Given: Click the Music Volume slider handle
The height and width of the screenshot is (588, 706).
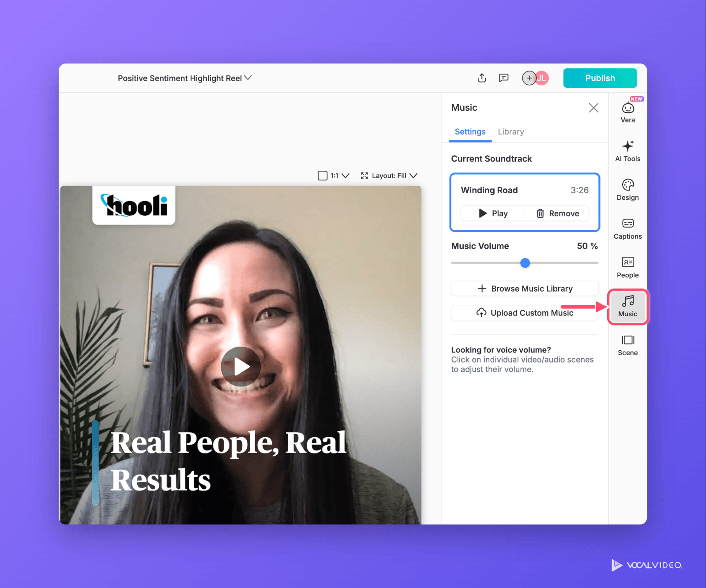Looking at the screenshot, I should tap(525, 263).
